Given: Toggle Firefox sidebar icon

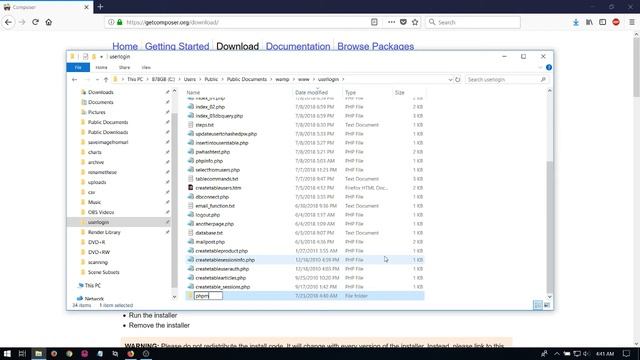Looking at the screenshot, I should [602, 22].
